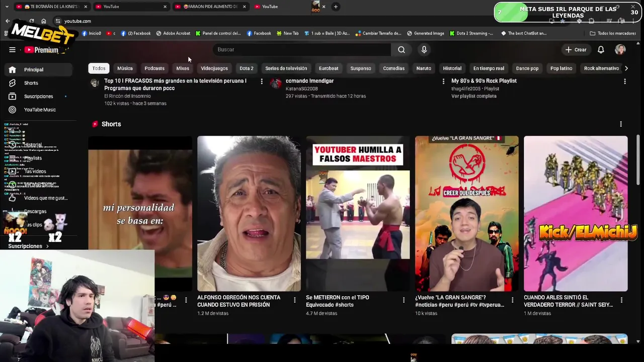The image size is (644, 362).
Task: Click the YouTube Premium logo
Action: click(42, 50)
